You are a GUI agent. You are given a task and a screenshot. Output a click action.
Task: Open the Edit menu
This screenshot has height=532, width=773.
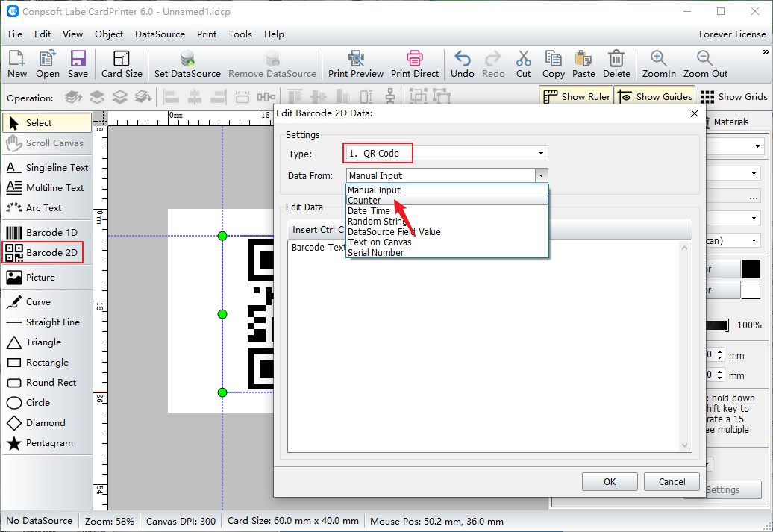click(x=43, y=34)
